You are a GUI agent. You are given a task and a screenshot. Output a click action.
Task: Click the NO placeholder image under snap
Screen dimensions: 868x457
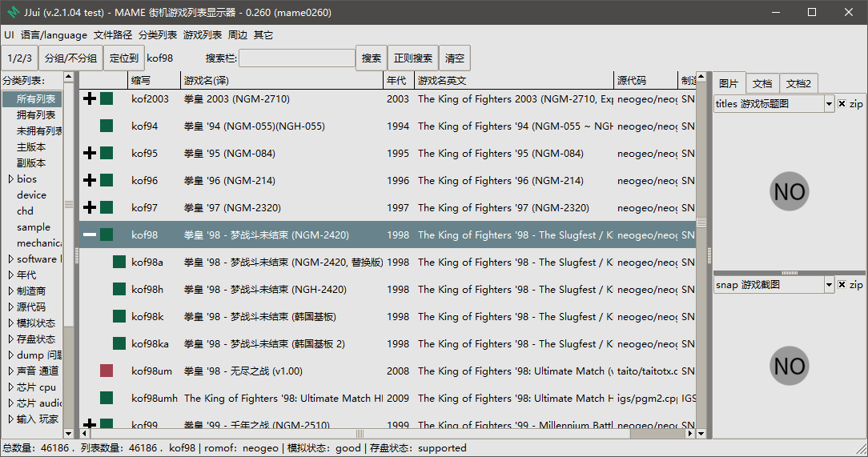pos(790,366)
